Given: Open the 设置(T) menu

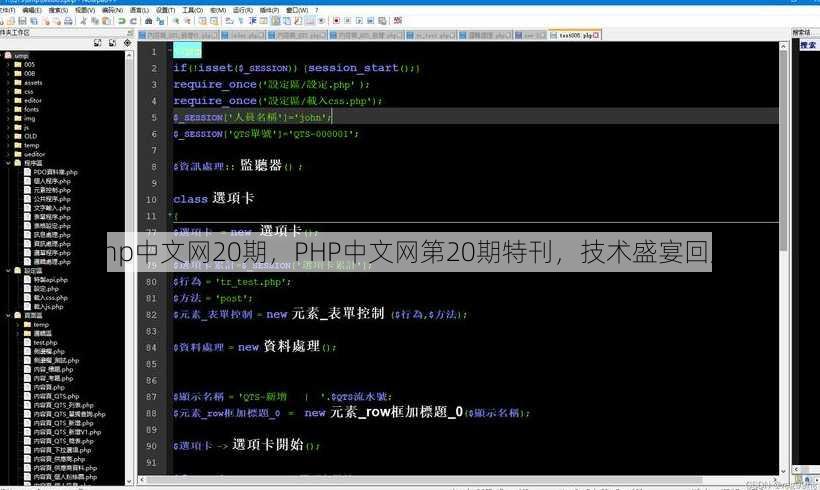Looking at the screenshot, I should pos(165,10).
